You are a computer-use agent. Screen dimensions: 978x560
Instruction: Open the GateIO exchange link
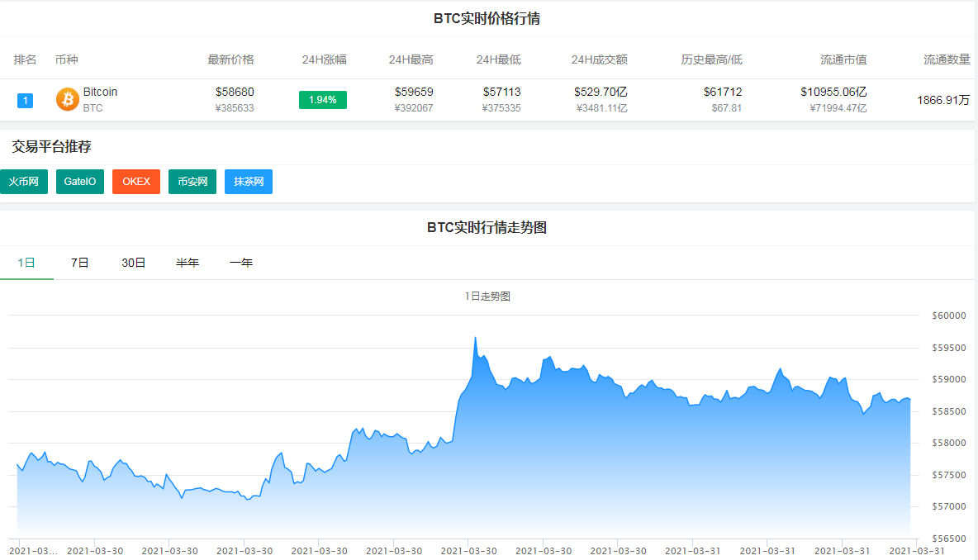pos(79,181)
